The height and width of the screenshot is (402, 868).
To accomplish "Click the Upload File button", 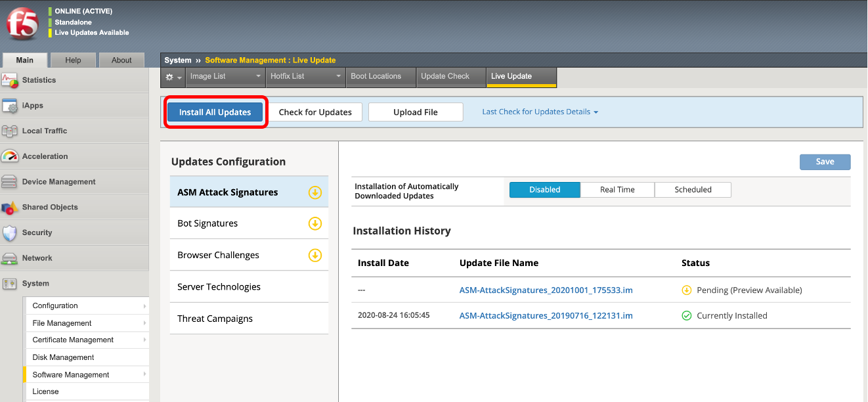I will (416, 112).
